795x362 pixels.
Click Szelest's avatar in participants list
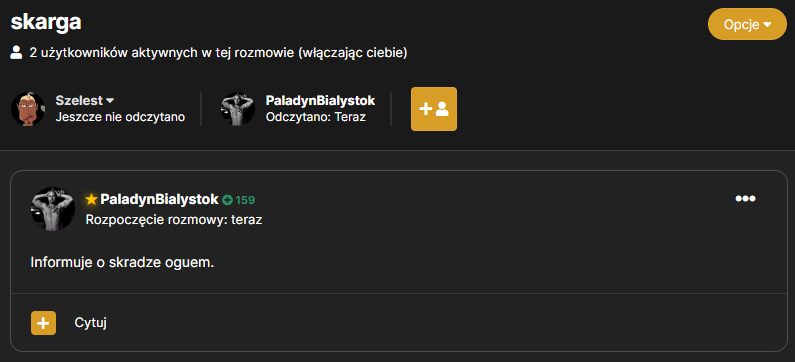tap(28, 109)
